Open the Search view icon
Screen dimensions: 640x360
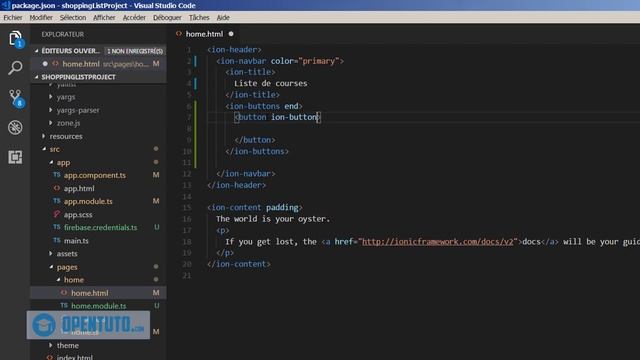[x=15, y=68]
